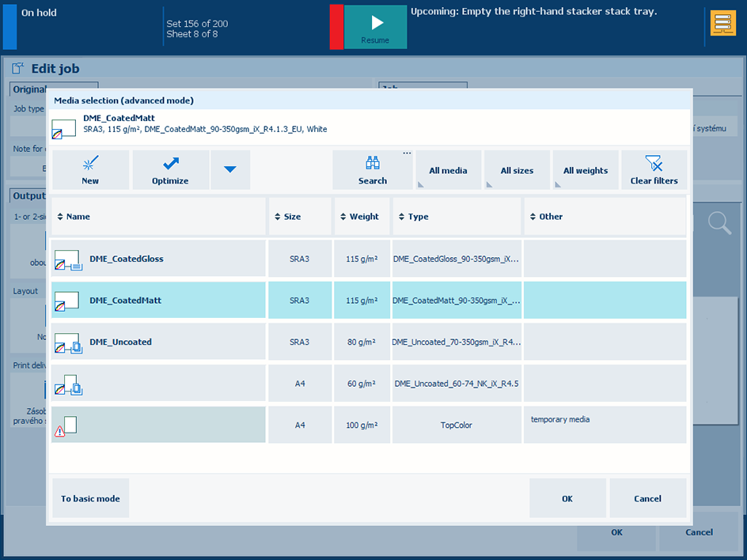Click the New media button
The width and height of the screenshot is (747, 560).
(x=90, y=170)
